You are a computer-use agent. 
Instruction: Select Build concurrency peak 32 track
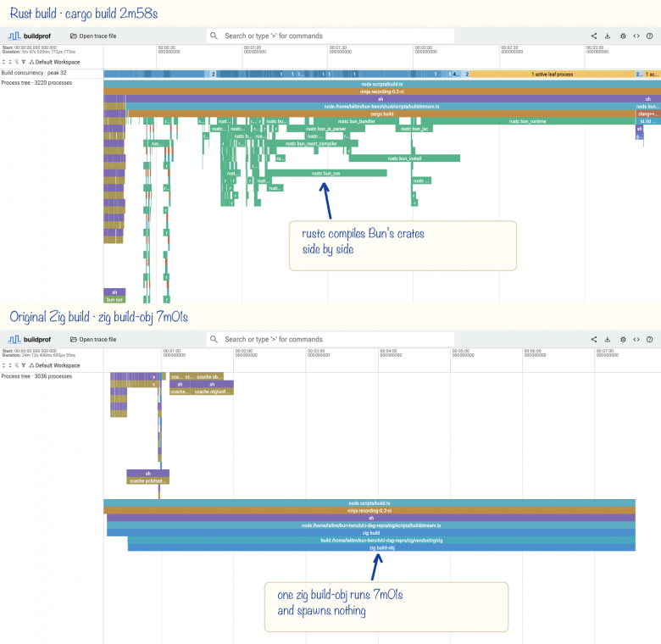pyautogui.click(x=34, y=73)
